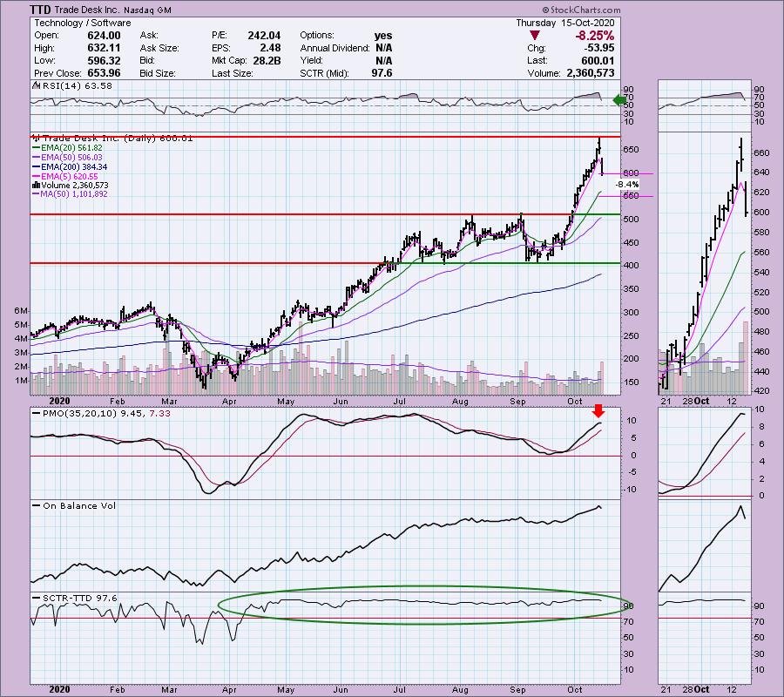
Task: Click the TTD ticker symbol in the header
Action: pos(39,10)
